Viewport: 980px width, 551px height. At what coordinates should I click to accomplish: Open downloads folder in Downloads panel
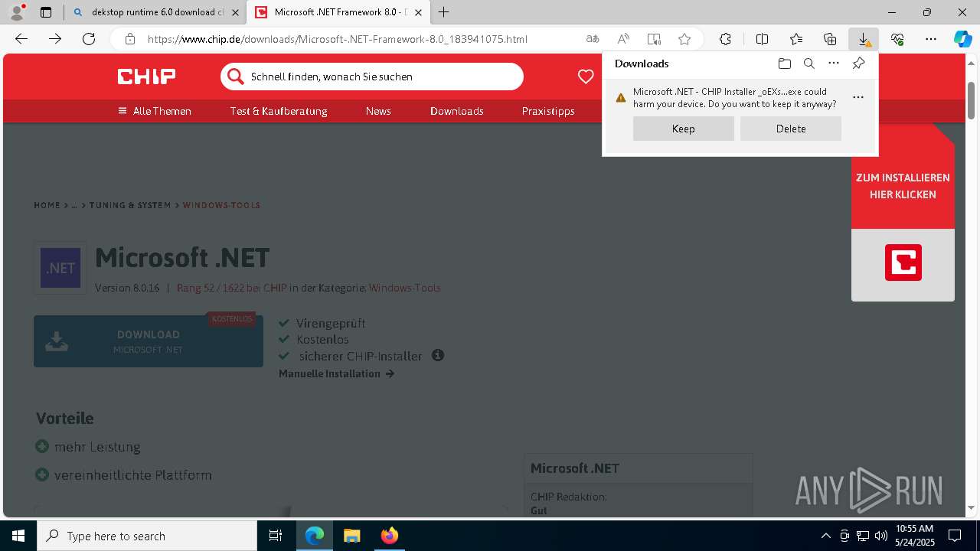(784, 64)
